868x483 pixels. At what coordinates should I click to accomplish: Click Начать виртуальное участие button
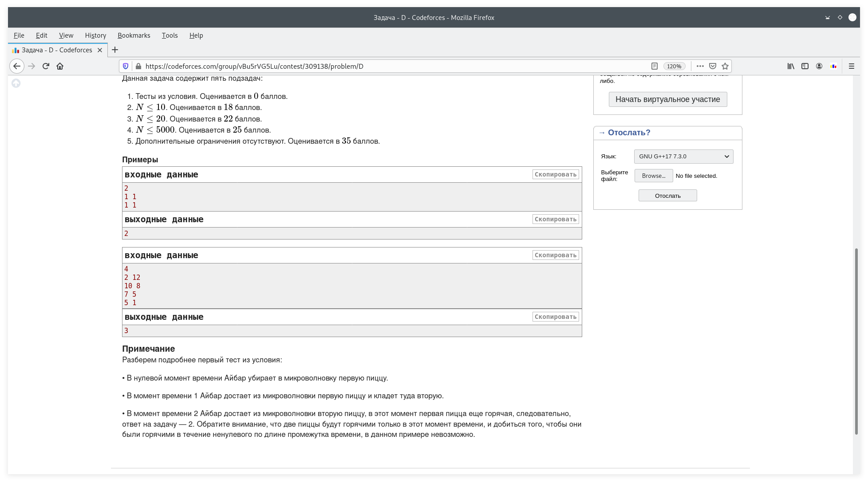click(x=667, y=99)
